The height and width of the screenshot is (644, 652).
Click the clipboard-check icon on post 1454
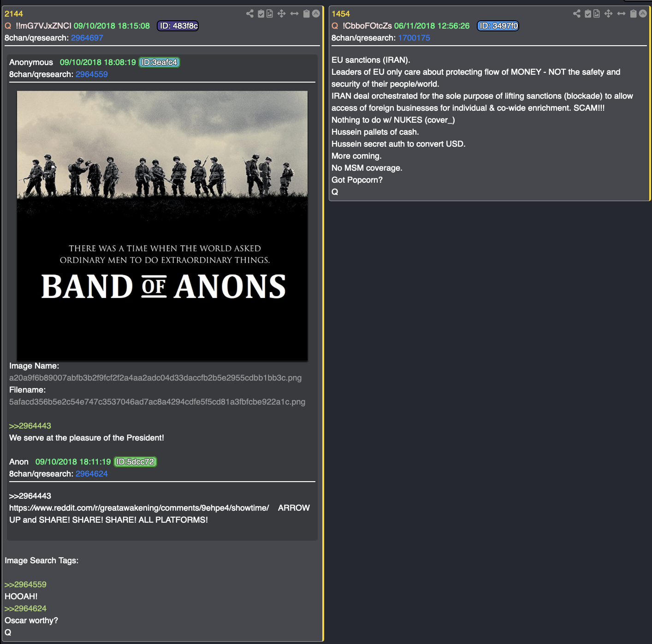[588, 14]
